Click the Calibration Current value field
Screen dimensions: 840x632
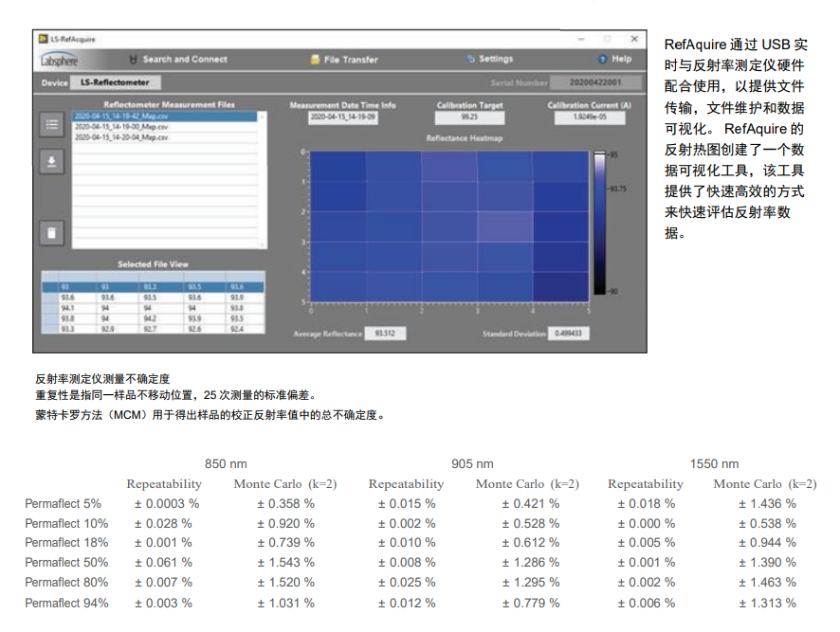(590, 117)
